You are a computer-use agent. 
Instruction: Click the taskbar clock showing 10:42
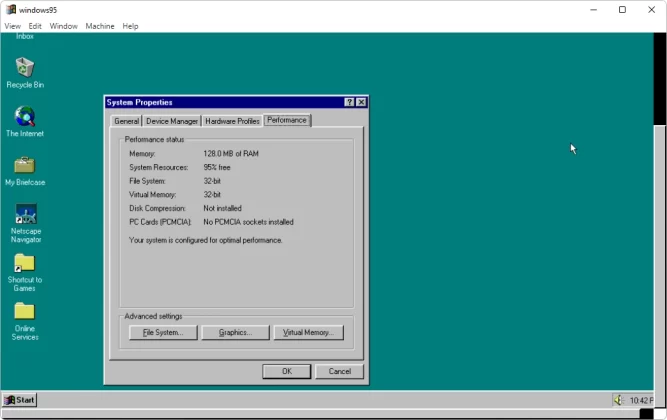tap(641, 400)
